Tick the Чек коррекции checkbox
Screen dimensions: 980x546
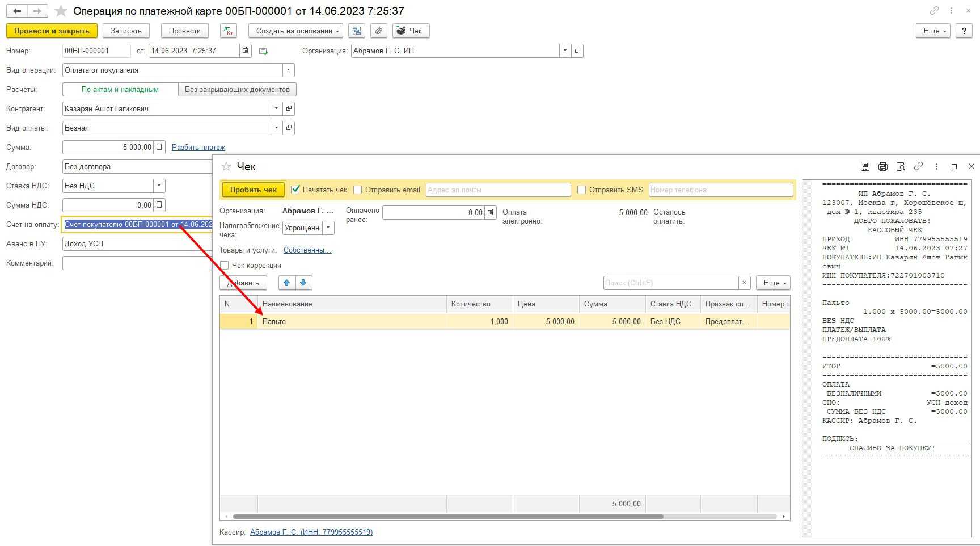click(225, 265)
